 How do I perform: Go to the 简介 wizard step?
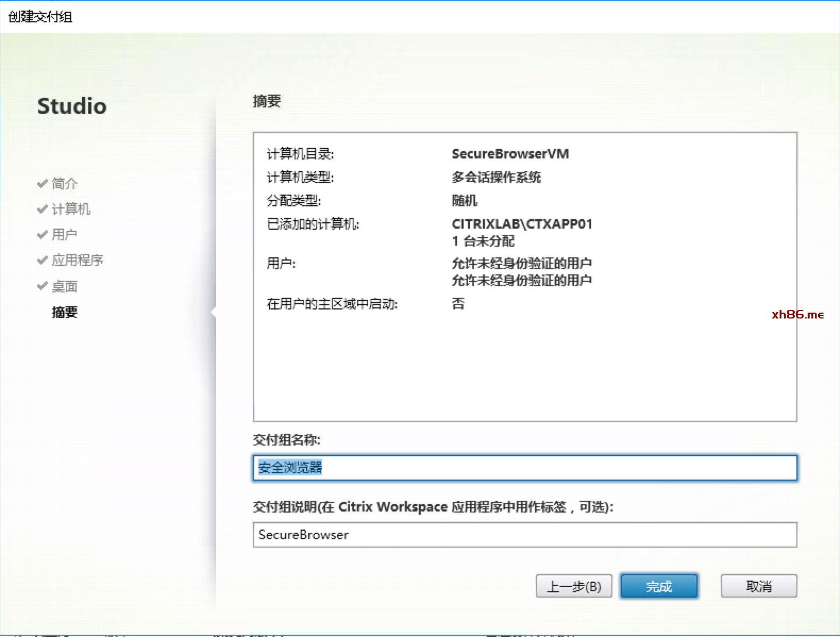(x=64, y=183)
